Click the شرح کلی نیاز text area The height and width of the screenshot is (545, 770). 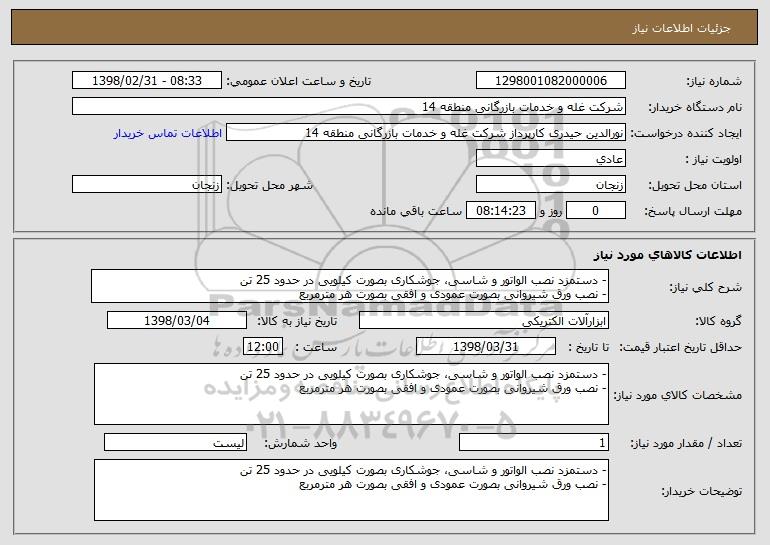click(x=350, y=286)
